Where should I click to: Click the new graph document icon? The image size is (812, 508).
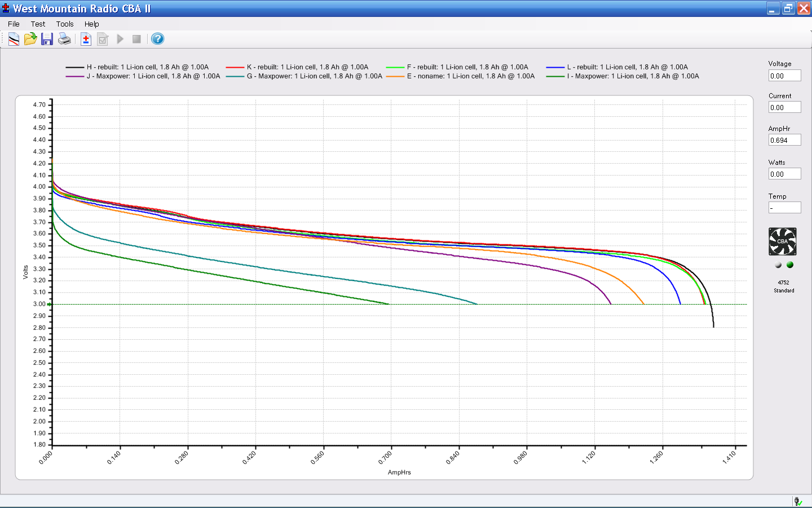coord(14,39)
